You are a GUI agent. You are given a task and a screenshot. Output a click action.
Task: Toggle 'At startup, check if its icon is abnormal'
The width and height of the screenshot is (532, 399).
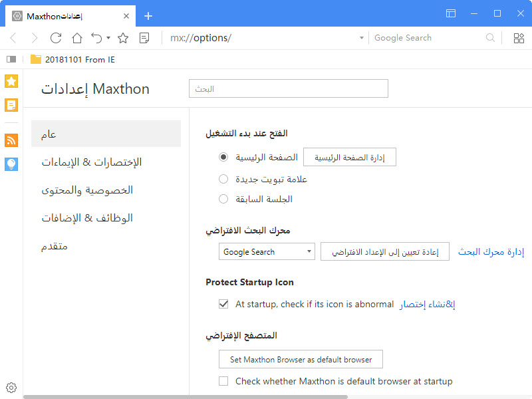223,304
